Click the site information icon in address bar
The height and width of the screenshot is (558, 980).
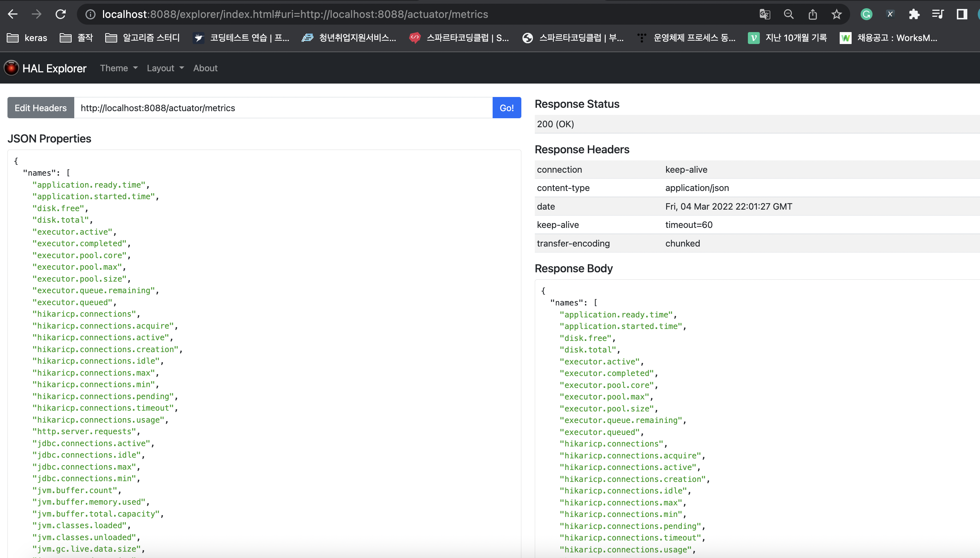(x=90, y=14)
